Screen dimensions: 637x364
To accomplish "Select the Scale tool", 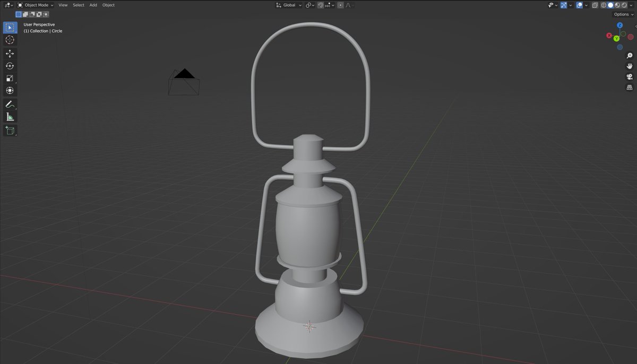I will coord(10,78).
